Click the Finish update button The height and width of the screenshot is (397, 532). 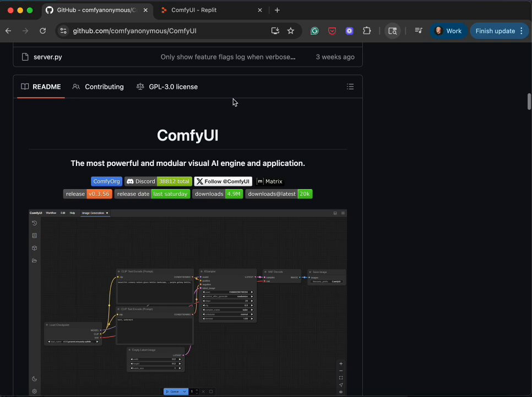coord(495,31)
